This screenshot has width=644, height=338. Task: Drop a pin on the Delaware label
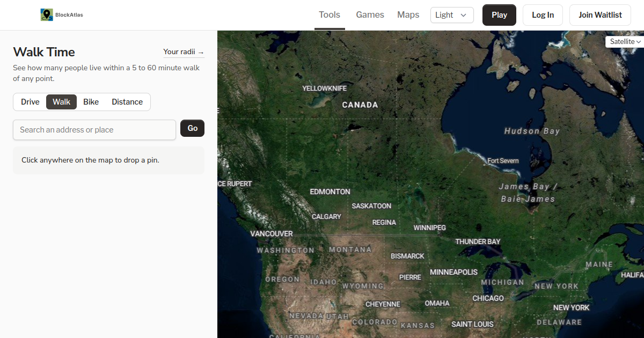coord(559,322)
